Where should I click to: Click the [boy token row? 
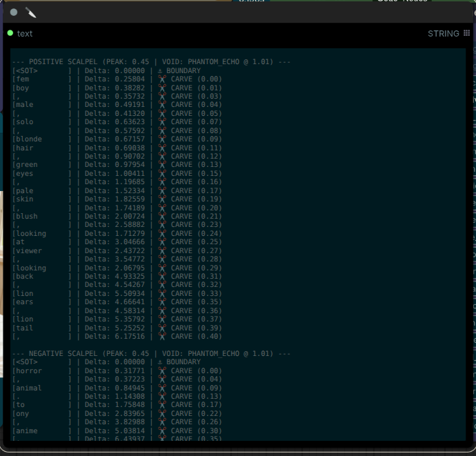[x=117, y=88]
